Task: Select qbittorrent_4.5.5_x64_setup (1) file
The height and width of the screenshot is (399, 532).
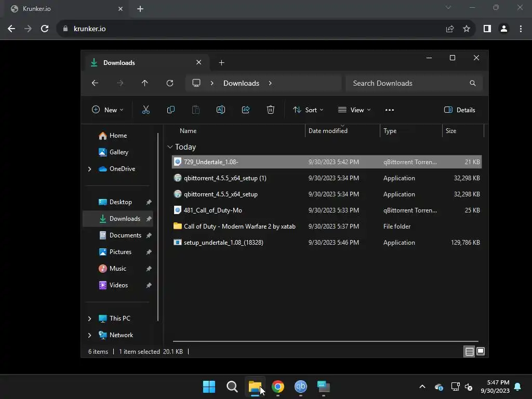Action: [326, 178]
